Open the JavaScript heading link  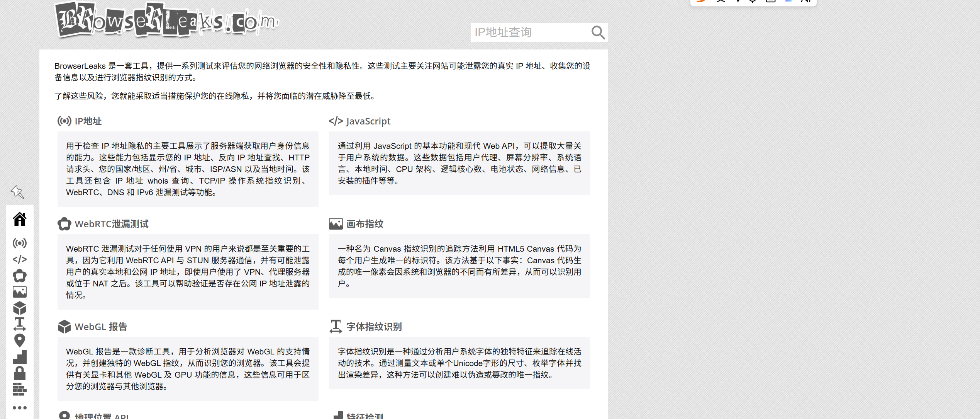coord(368,121)
